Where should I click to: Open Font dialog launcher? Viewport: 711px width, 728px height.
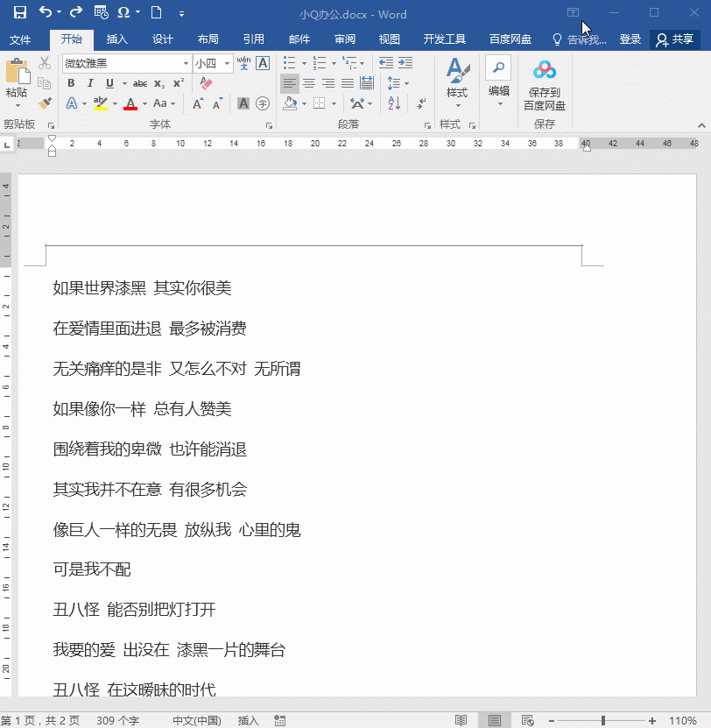click(268, 125)
